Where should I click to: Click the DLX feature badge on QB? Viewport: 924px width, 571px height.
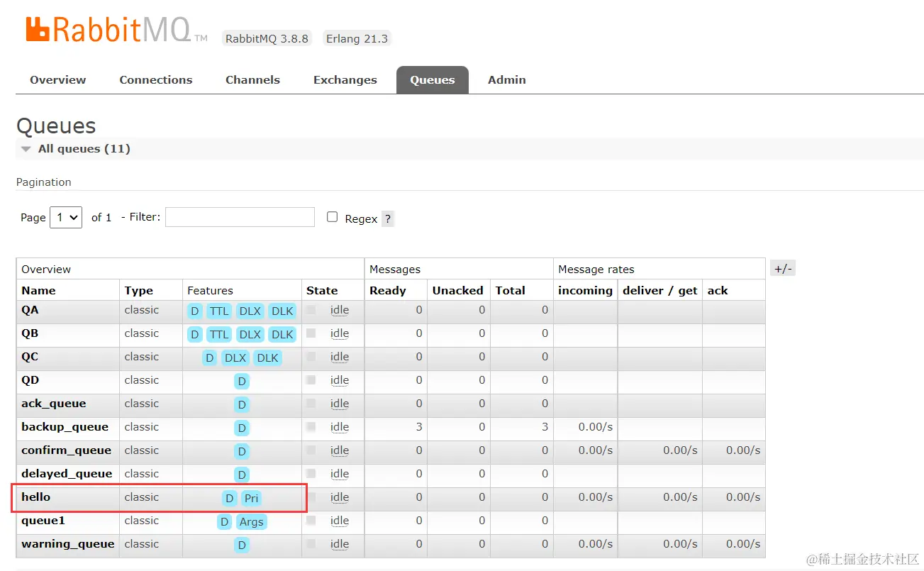pos(250,335)
